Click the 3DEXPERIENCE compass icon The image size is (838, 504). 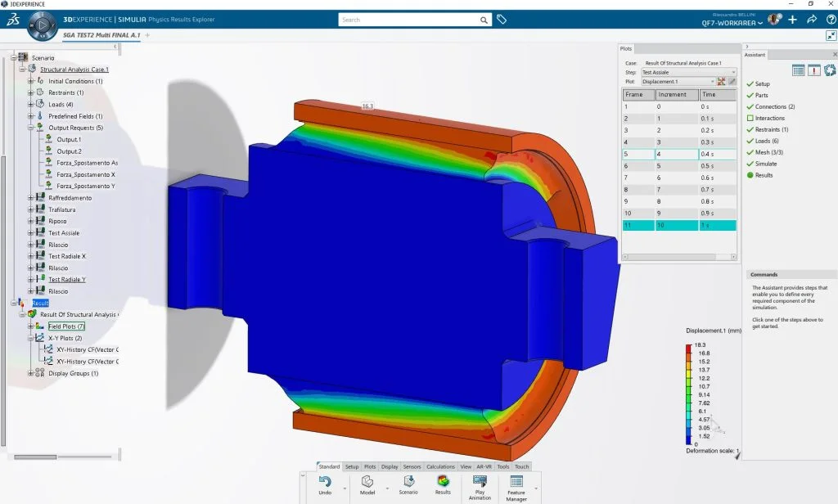pyautogui.click(x=43, y=25)
